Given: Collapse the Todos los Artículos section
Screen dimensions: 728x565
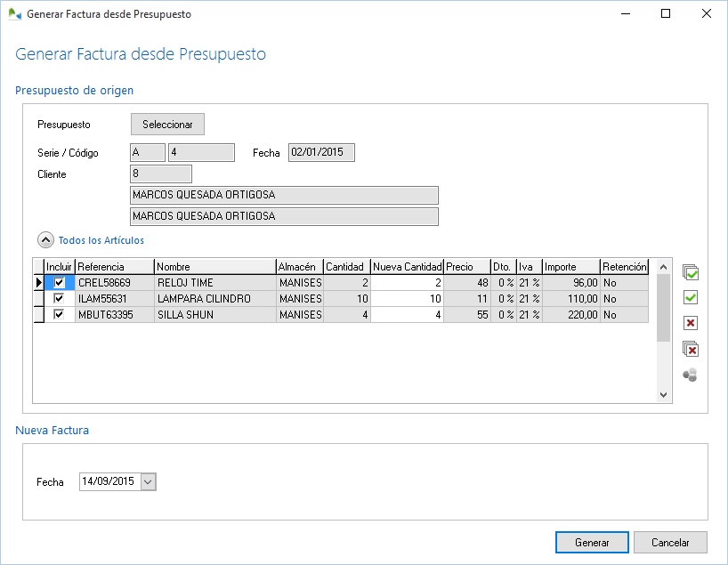Looking at the screenshot, I should pos(44,240).
